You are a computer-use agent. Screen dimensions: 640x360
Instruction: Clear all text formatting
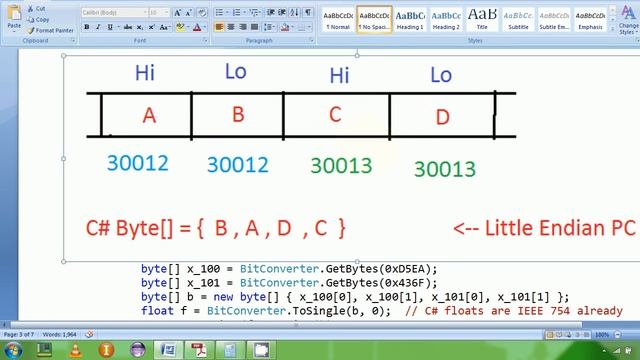[202, 13]
